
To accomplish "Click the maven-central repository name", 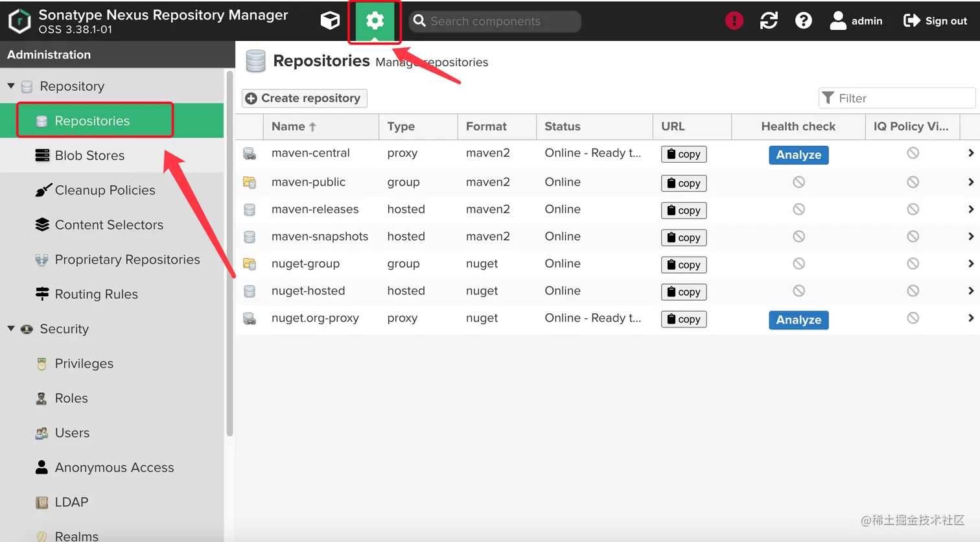I will (x=310, y=153).
